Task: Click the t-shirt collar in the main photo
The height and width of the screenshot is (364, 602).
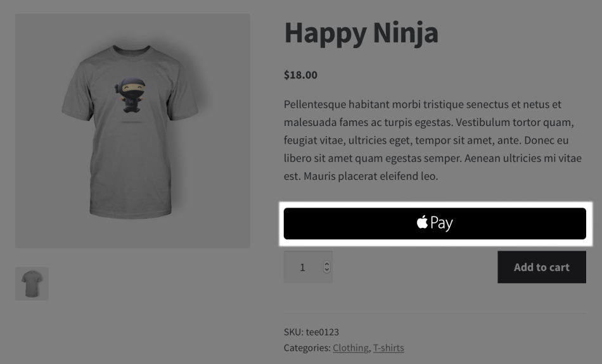Action: tap(132, 51)
